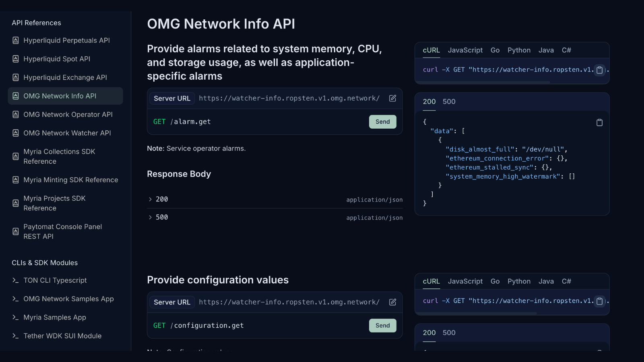The height and width of the screenshot is (362, 644).
Task: Edit the server URL for configuration.get endpoint
Action: point(393,302)
